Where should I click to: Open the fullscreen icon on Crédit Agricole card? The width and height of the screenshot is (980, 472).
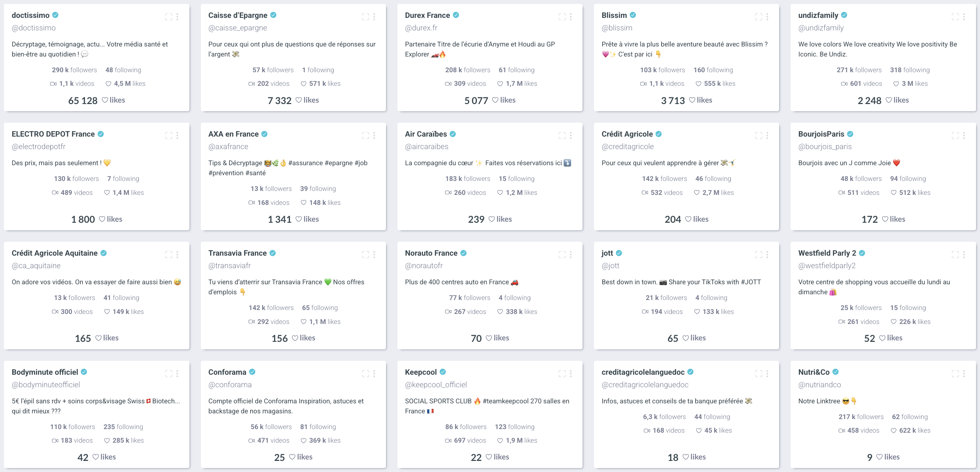758,136
